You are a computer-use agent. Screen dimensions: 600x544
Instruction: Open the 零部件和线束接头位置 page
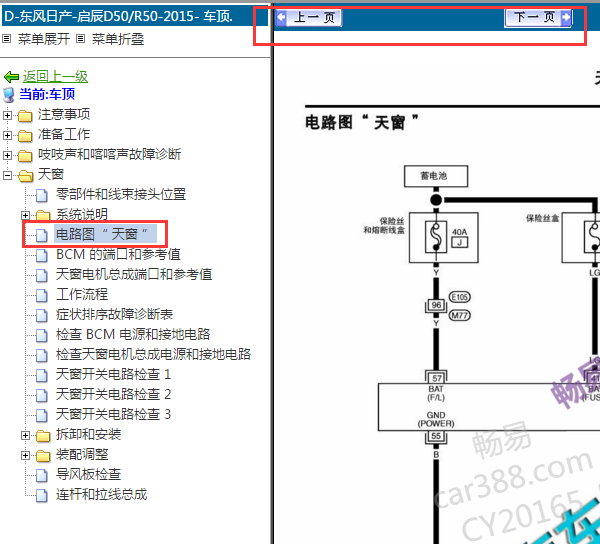tap(121, 194)
